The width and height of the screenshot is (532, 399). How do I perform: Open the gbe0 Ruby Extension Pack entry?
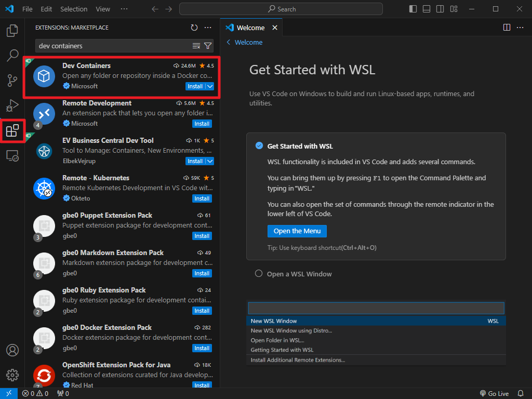pyautogui.click(x=122, y=301)
